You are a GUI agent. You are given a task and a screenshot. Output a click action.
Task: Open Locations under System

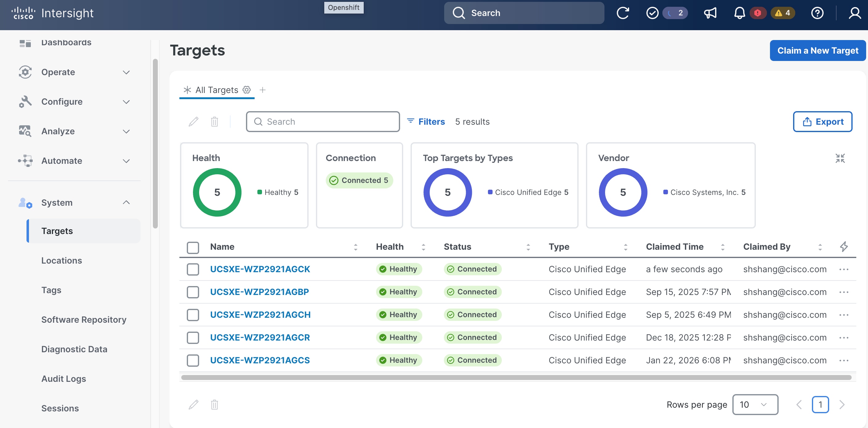[x=61, y=260]
